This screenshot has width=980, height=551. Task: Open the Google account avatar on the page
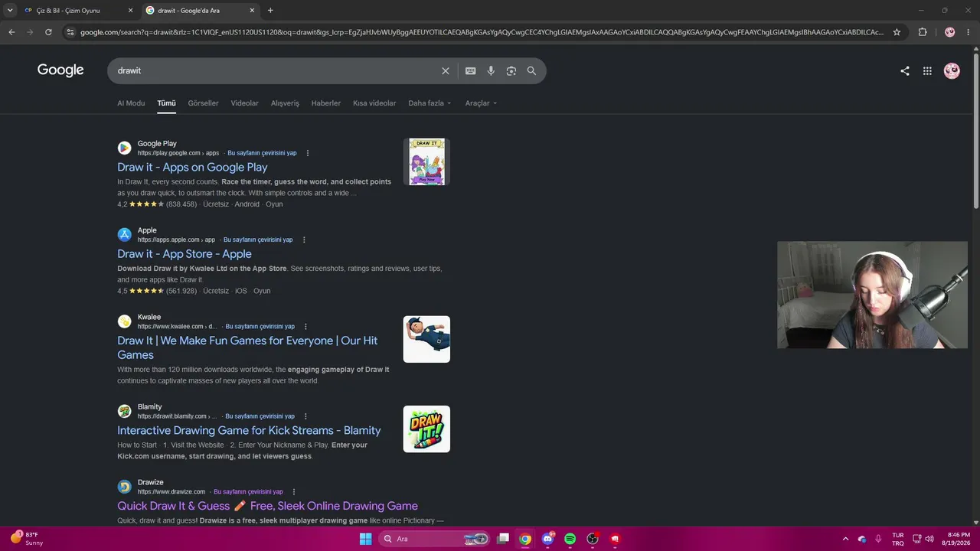click(952, 70)
